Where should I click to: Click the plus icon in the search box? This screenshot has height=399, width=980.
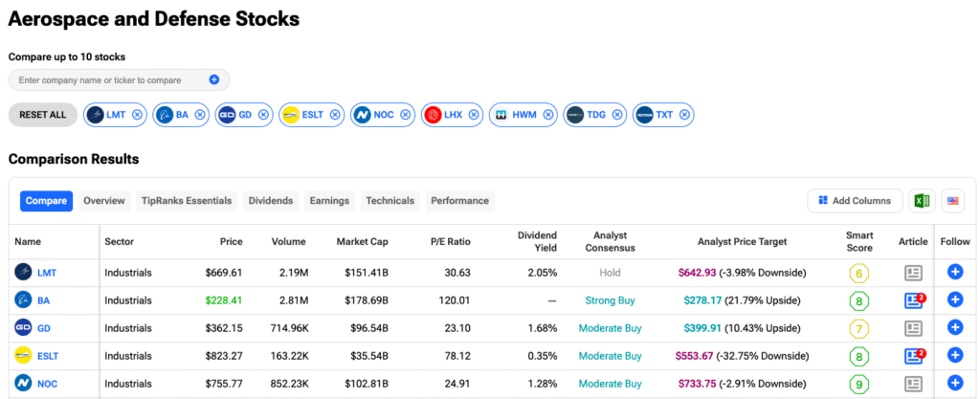213,80
